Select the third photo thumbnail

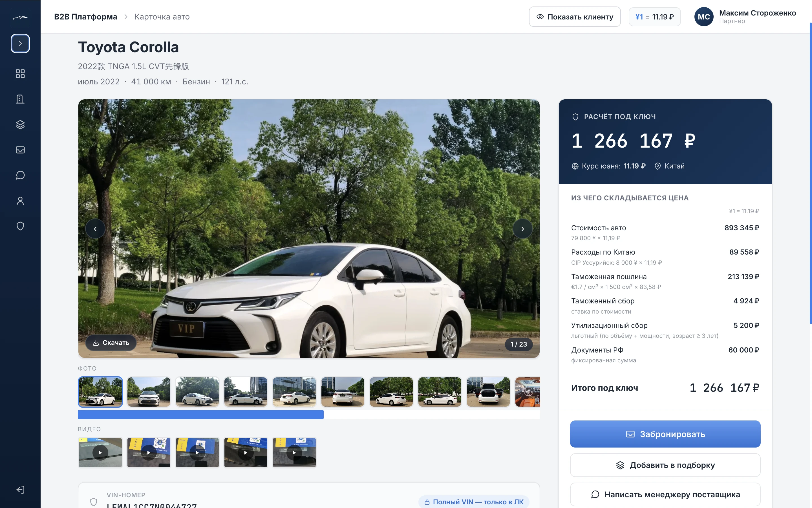[x=197, y=392]
